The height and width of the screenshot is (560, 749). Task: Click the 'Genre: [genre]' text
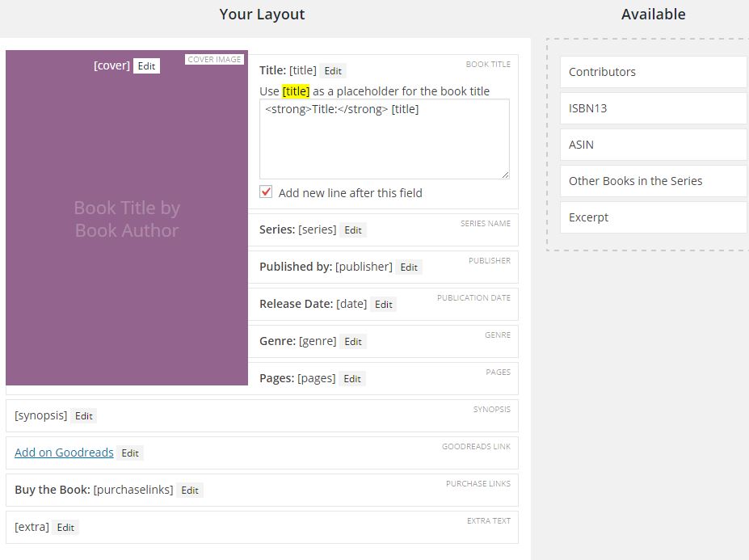point(298,341)
